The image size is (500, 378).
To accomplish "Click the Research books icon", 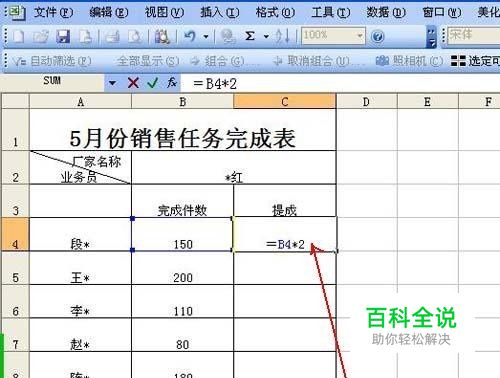I will click(x=162, y=36).
